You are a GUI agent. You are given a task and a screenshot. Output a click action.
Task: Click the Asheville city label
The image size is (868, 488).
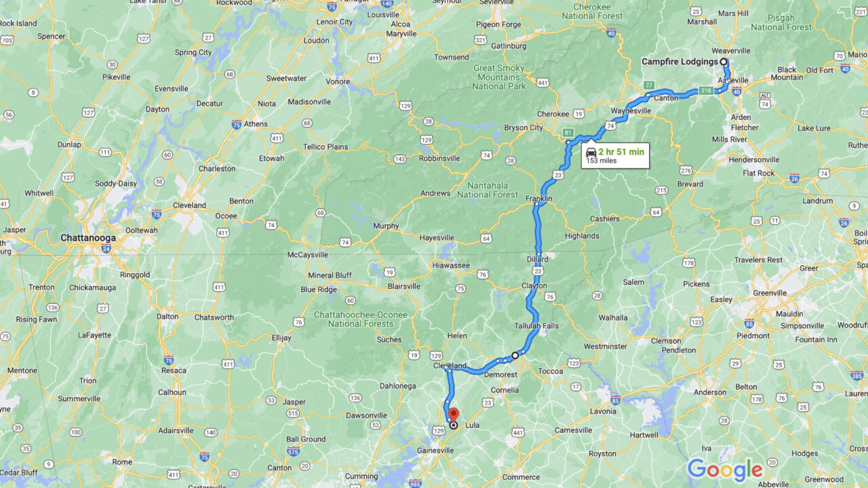point(733,80)
